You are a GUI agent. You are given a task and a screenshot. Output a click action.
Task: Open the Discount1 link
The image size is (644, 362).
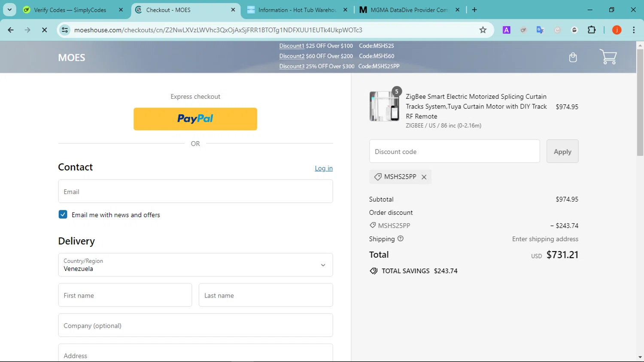click(x=292, y=46)
